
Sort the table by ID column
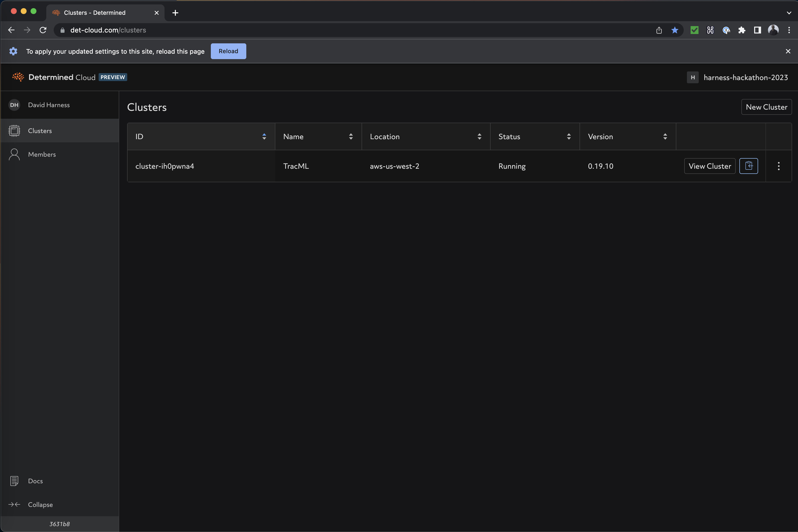click(x=264, y=136)
